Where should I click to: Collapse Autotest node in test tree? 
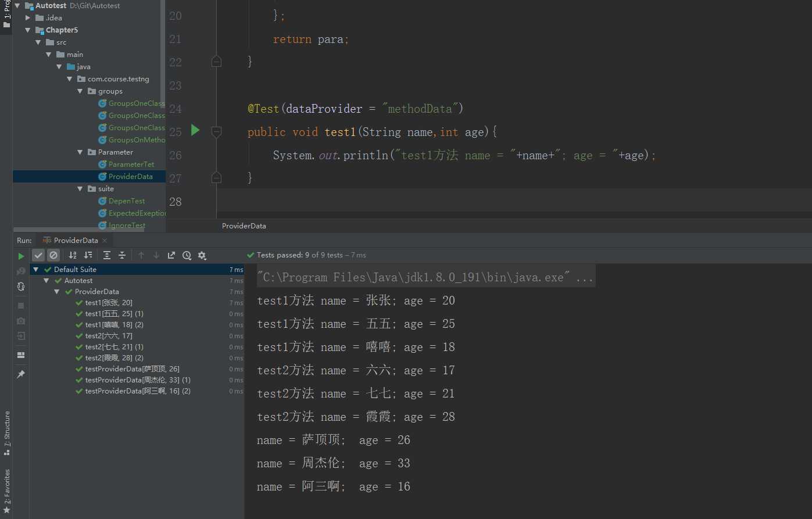(x=46, y=281)
